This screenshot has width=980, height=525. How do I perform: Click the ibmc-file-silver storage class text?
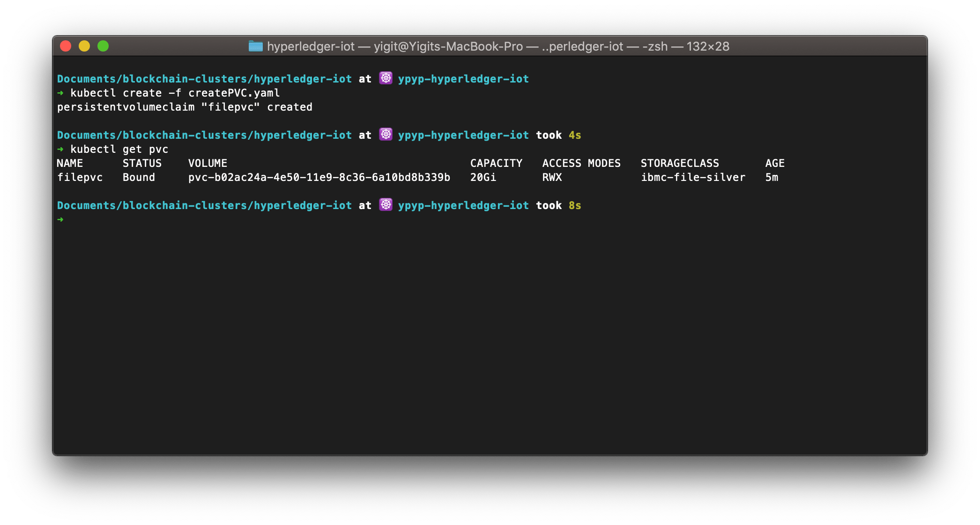[693, 177]
